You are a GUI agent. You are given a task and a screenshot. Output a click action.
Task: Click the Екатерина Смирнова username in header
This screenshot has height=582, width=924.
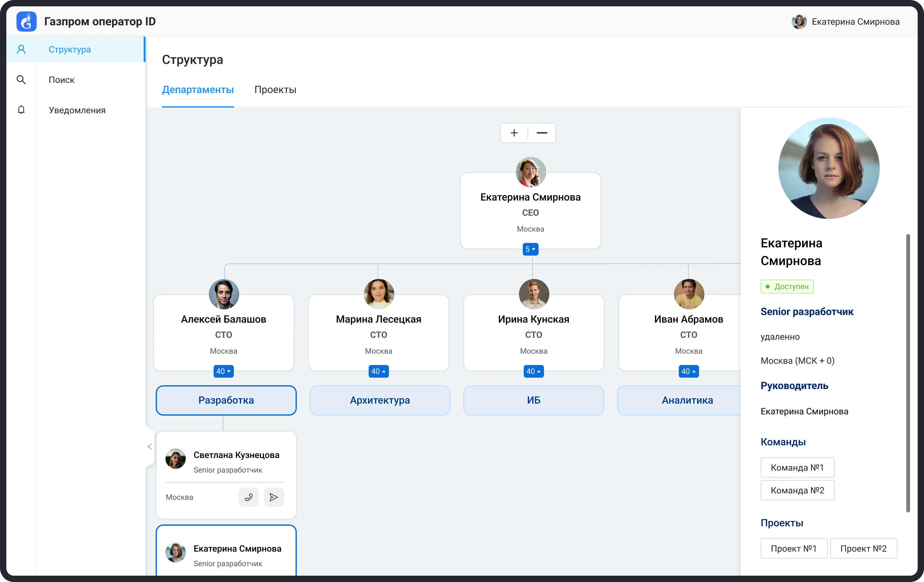point(856,22)
